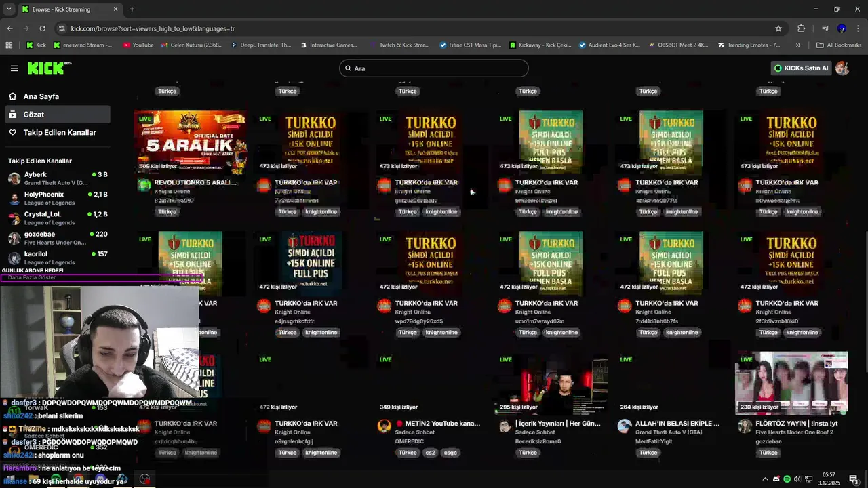
Task: Open Discord tray icon
Action: pyautogui.click(x=776, y=479)
